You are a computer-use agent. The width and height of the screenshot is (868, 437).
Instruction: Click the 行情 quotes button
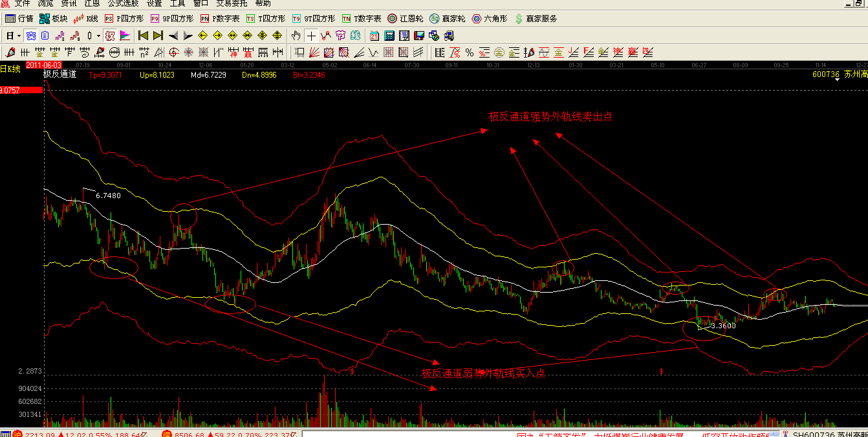click(19, 19)
